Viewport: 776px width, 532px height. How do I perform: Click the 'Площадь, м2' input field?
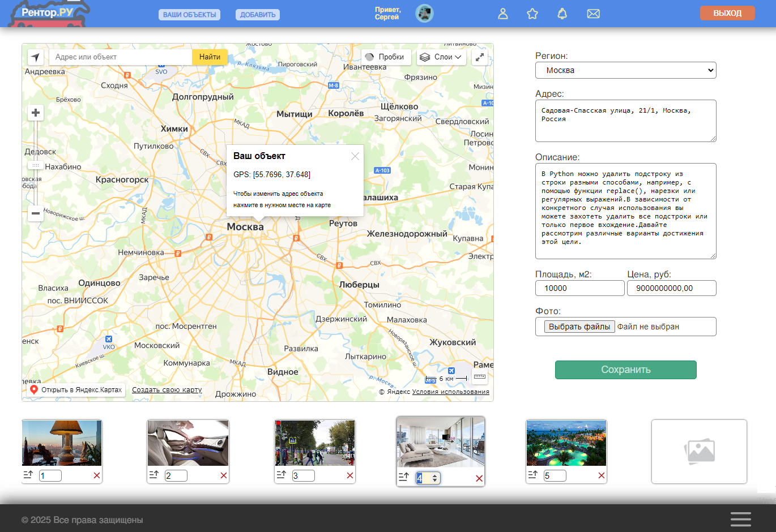point(580,288)
